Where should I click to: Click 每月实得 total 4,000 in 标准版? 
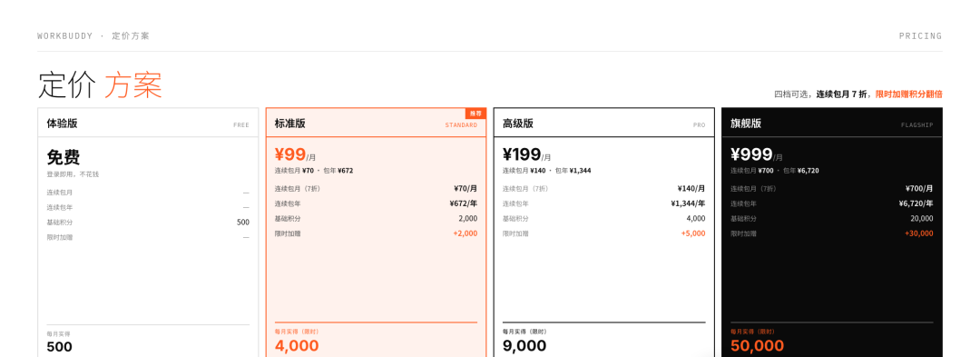tap(297, 345)
